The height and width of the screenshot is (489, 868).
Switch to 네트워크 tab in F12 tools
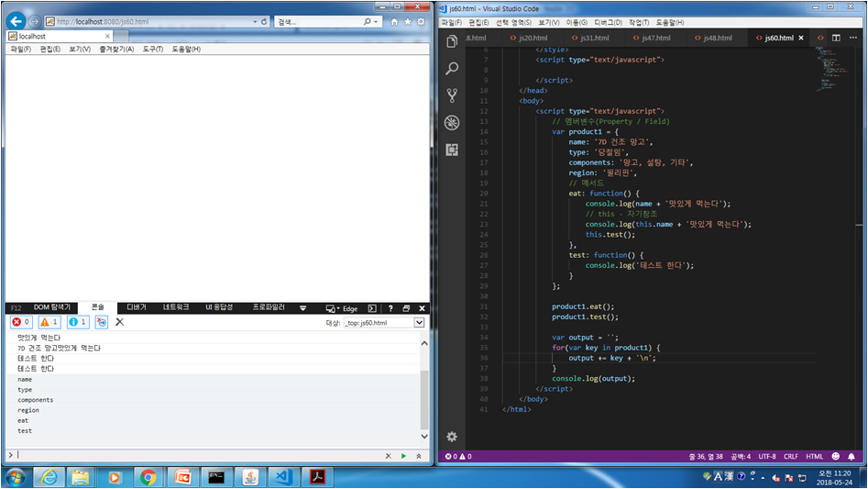point(176,307)
